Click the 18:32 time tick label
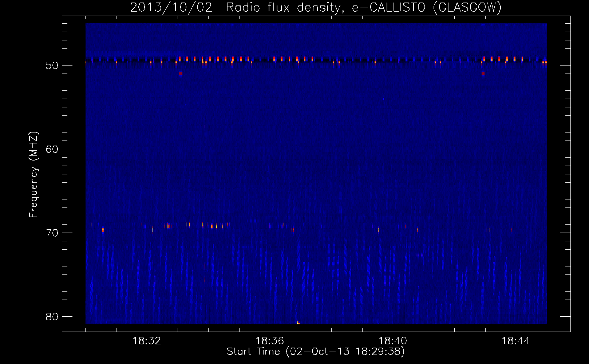This screenshot has width=589, height=364. [147, 341]
